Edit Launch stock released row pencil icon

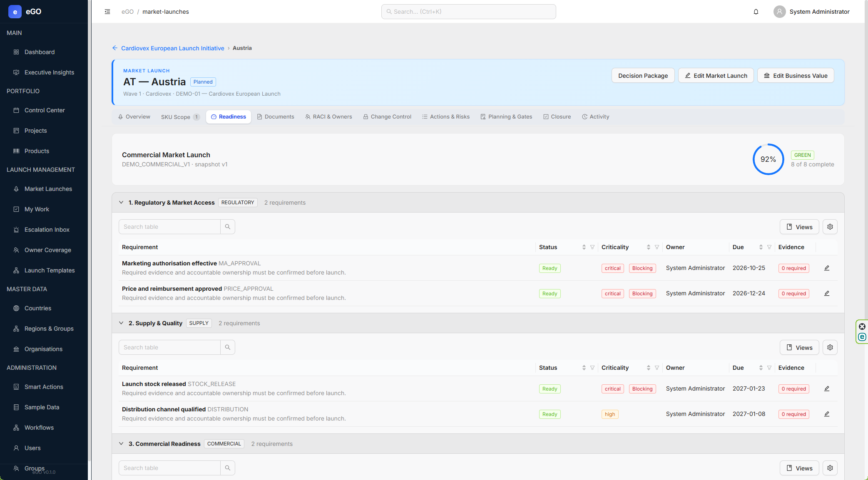tap(827, 389)
